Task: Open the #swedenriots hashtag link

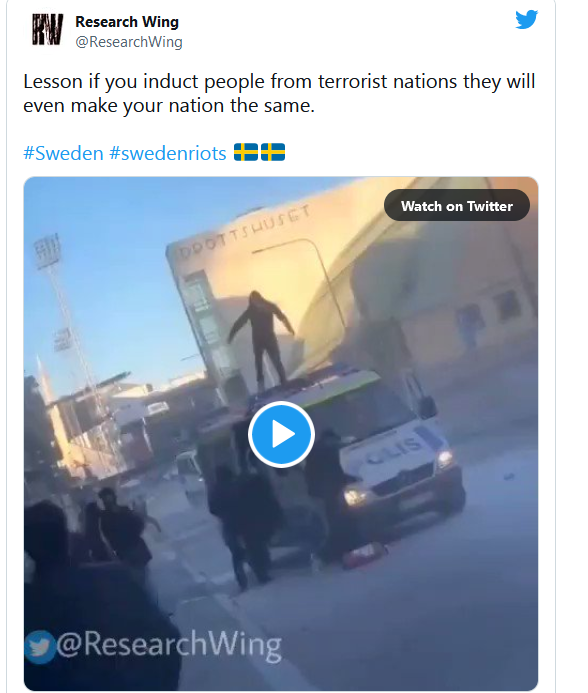Action: pyautogui.click(x=168, y=153)
